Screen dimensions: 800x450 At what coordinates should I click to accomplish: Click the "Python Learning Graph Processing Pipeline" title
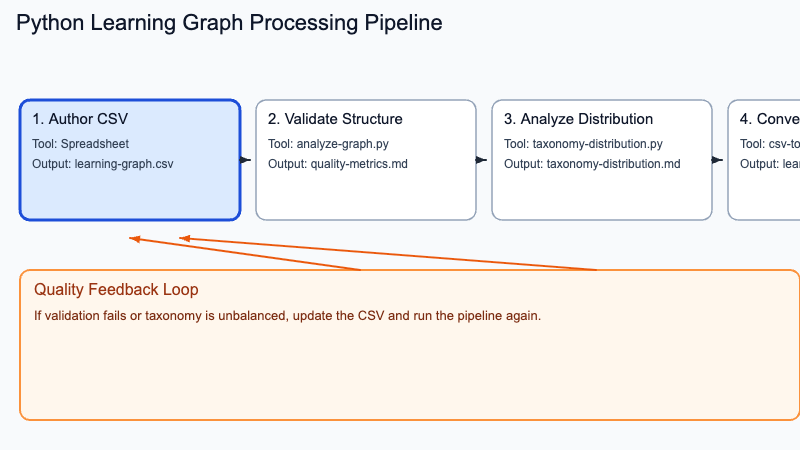229,23
